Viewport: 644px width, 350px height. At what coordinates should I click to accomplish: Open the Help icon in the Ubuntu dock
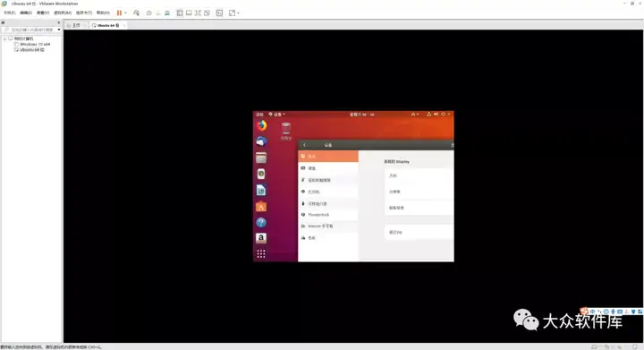(x=261, y=222)
